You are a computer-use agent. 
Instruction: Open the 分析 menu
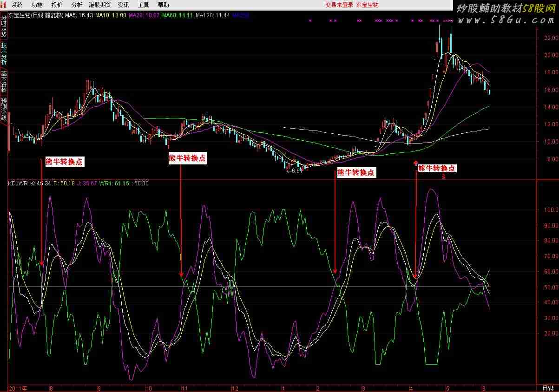77,5
